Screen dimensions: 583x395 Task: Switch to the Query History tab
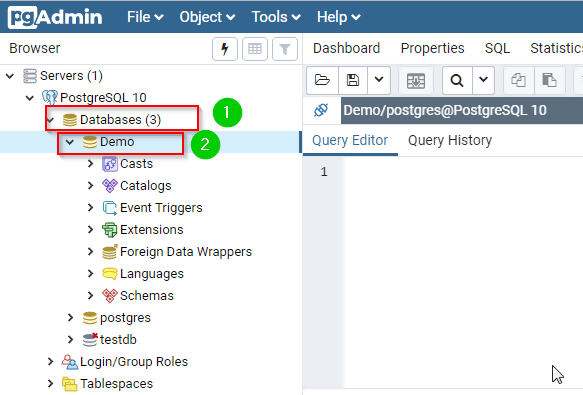450,141
